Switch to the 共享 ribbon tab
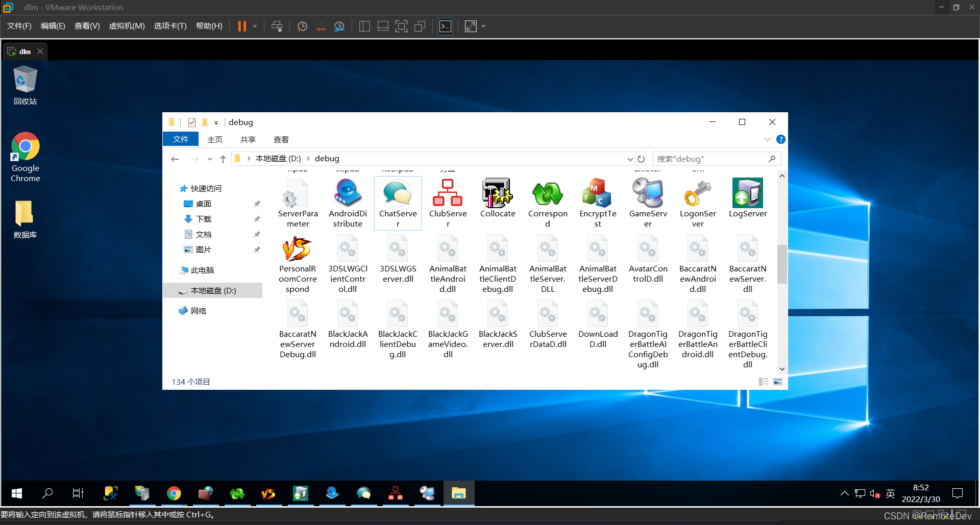 pos(248,139)
